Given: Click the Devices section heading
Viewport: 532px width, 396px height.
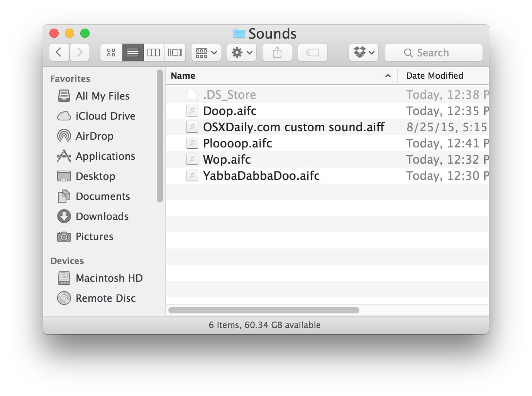Looking at the screenshot, I should 67,261.
